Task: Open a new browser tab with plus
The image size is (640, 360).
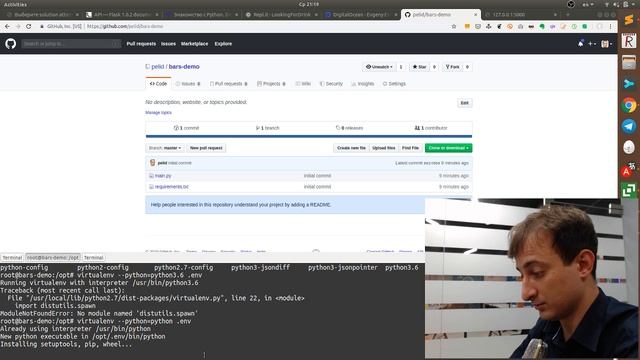Action: 567,14
